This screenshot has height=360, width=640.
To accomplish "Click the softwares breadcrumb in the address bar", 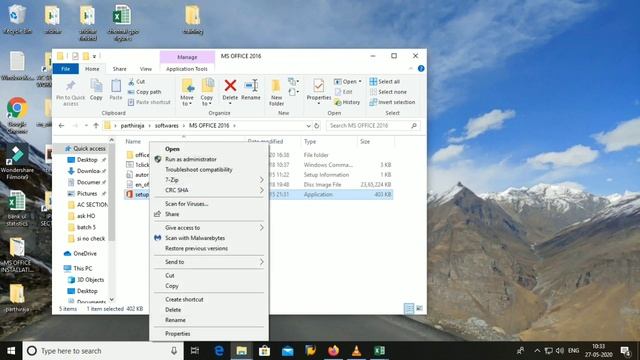I will [167, 126].
